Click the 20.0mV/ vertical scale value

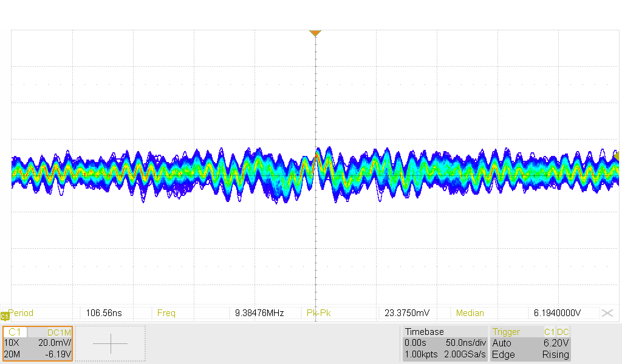pos(55,343)
